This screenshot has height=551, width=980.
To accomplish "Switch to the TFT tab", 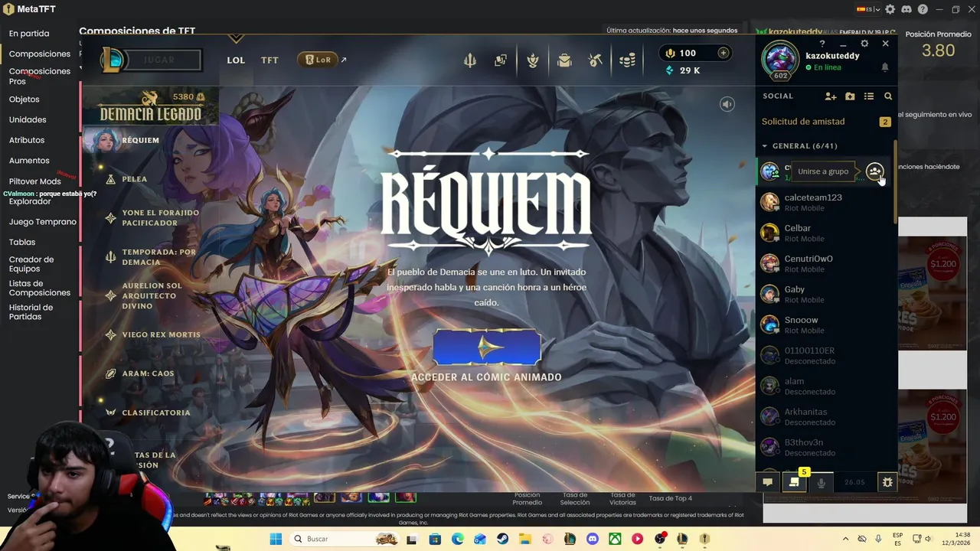I will [269, 60].
